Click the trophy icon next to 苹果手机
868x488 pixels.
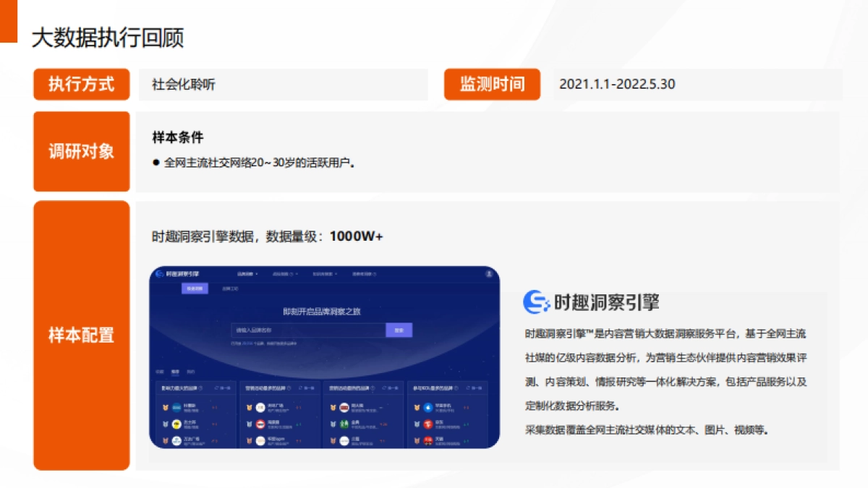click(417, 407)
